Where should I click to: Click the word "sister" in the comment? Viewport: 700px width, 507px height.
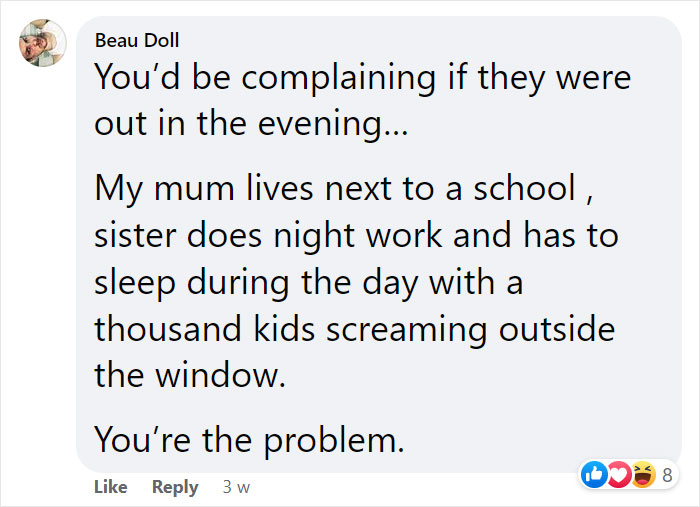tap(137, 236)
